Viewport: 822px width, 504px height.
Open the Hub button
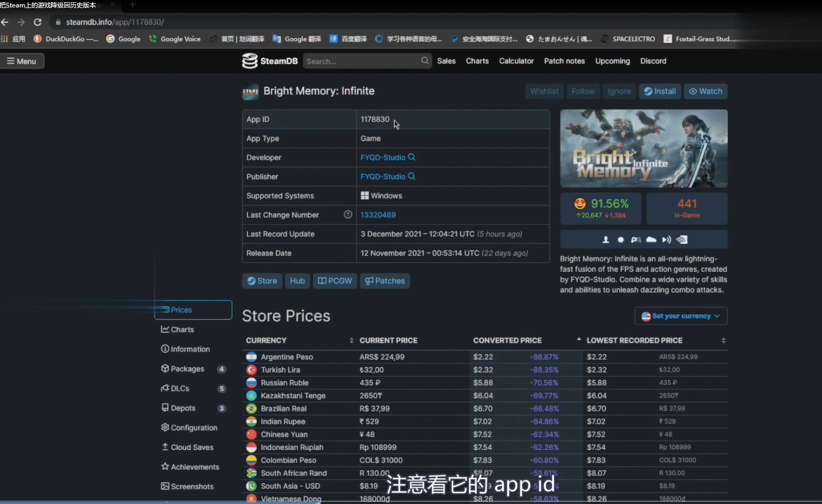tap(298, 281)
